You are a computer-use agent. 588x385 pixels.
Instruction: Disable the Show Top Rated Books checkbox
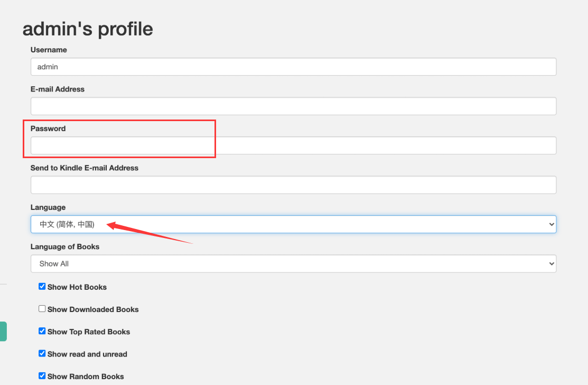[x=42, y=331]
